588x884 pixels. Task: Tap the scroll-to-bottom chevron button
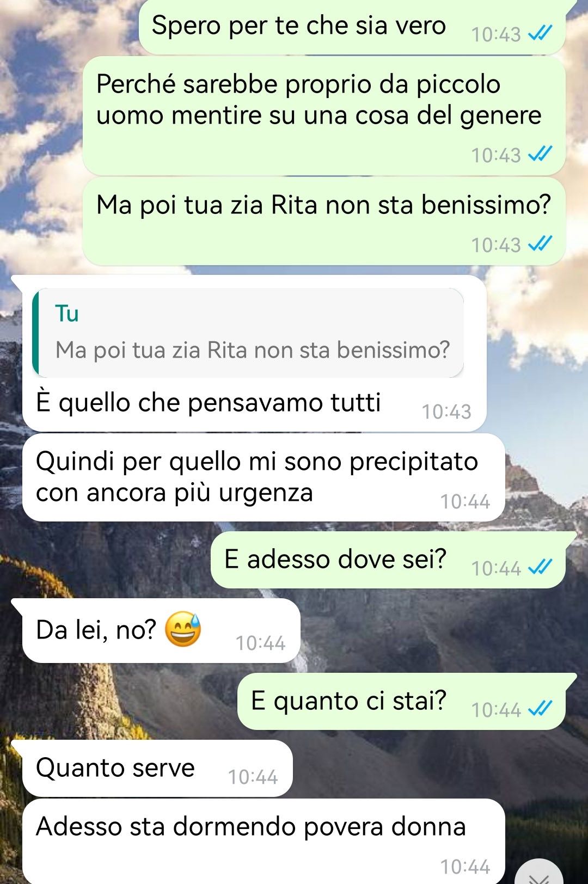(539, 873)
